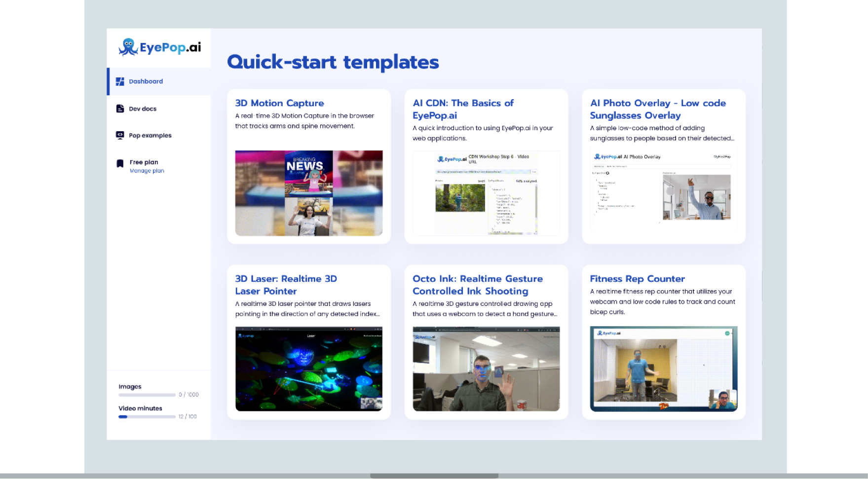Open the Pop examples section
Viewport: 868px width, 479px height.
(150, 135)
